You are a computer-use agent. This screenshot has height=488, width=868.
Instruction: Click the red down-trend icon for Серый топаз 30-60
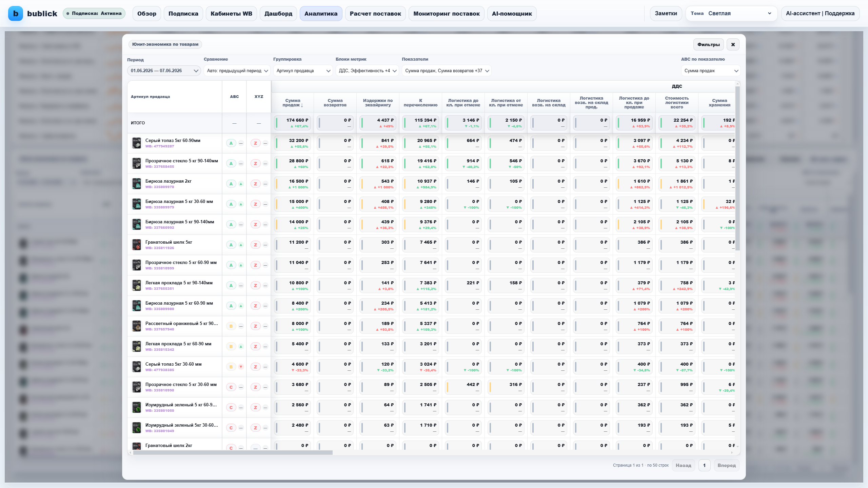pos(241,367)
